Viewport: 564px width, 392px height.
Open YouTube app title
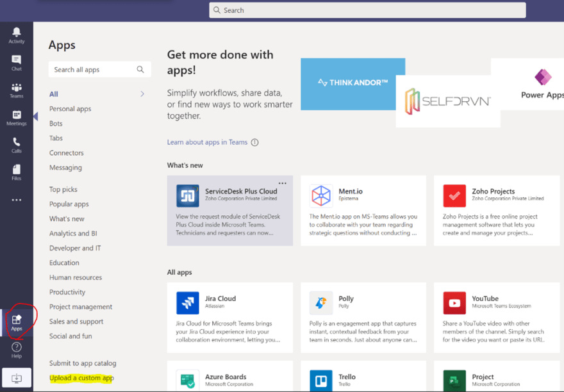click(x=485, y=298)
